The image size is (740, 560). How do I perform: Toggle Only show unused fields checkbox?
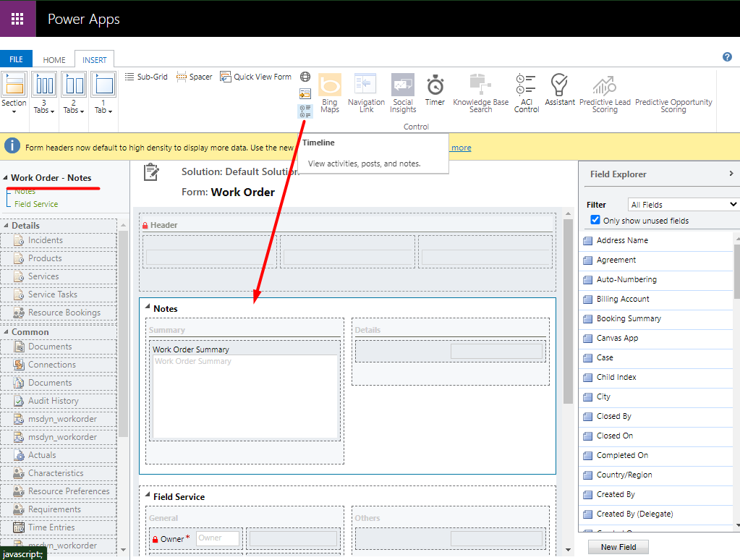point(595,220)
